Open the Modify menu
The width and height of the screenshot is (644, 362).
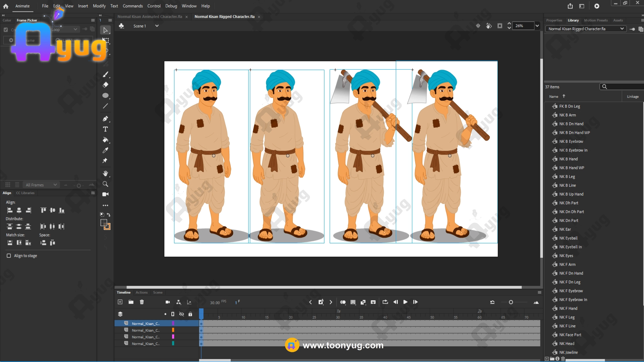(99, 6)
